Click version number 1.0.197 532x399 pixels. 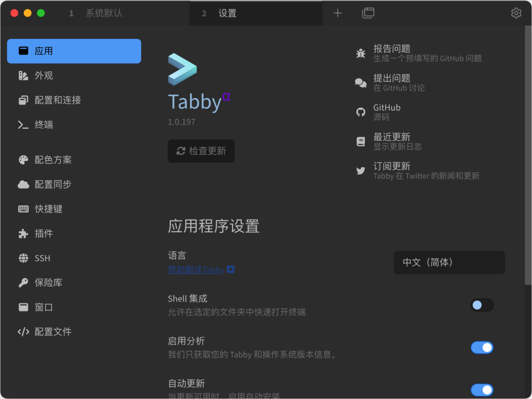tap(181, 122)
